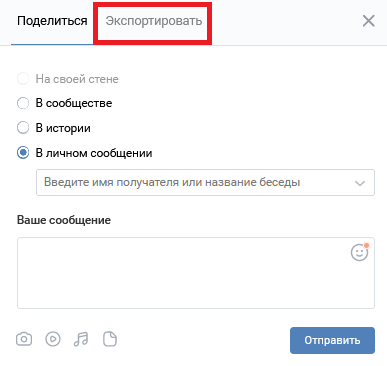Close the share dialog with the X
This screenshot has width=387, height=366.
369,21
